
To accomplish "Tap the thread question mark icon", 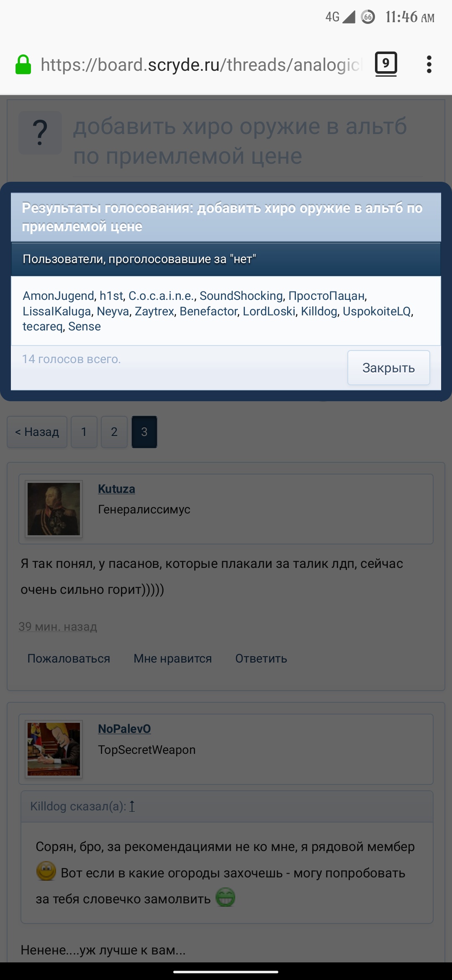I will [x=40, y=133].
